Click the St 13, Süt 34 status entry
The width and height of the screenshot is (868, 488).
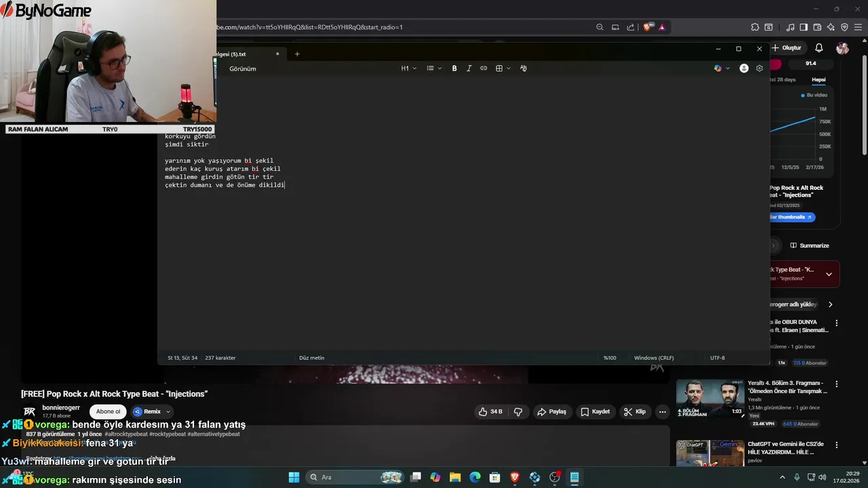click(x=183, y=358)
